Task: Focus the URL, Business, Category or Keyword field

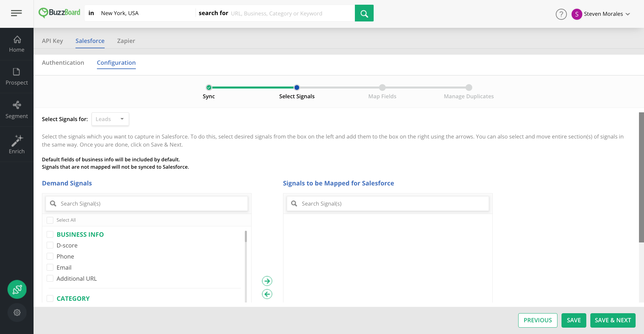Action: click(291, 13)
